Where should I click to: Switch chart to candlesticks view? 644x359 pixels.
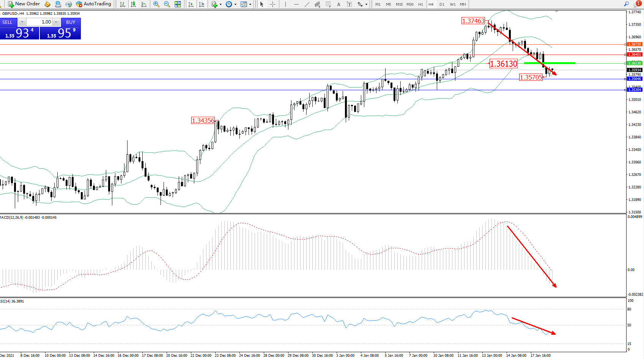[x=133, y=4]
